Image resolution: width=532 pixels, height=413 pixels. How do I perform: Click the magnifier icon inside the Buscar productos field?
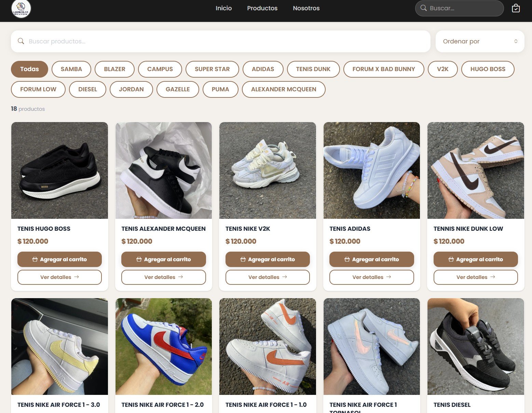pos(21,41)
